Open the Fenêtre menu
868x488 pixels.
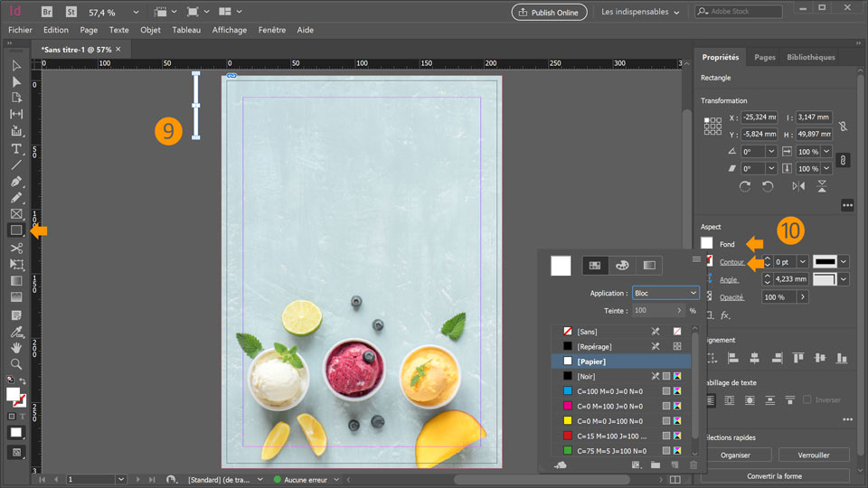272,30
